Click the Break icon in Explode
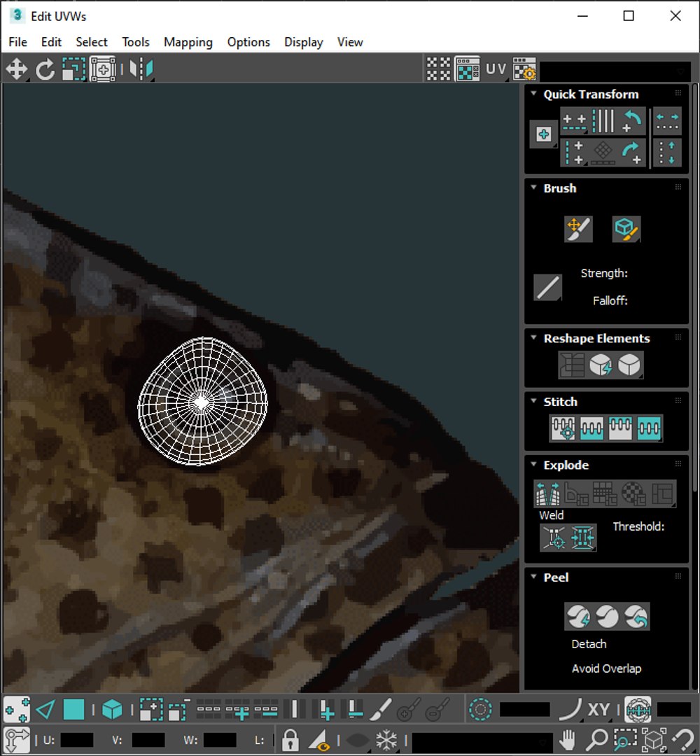This screenshot has width=700, height=756. click(547, 493)
